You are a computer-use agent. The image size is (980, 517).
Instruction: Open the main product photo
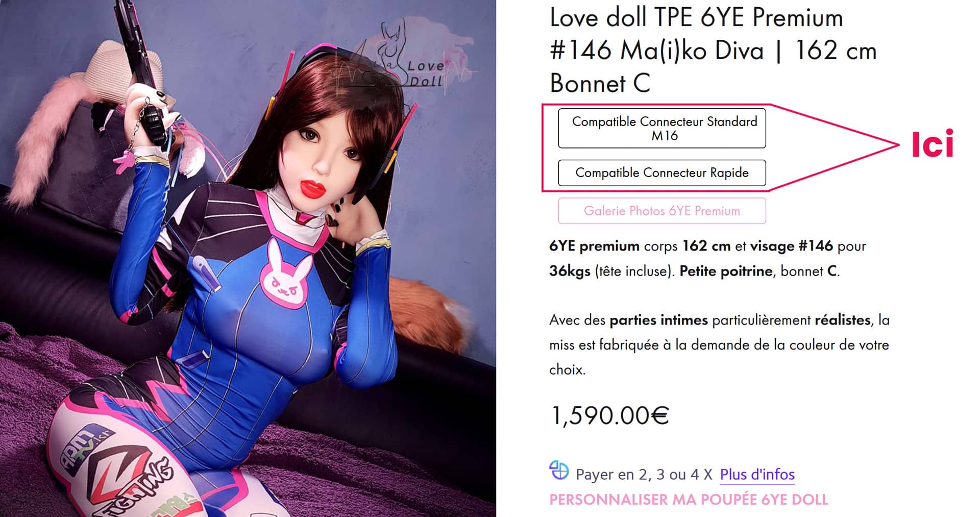(x=248, y=258)
